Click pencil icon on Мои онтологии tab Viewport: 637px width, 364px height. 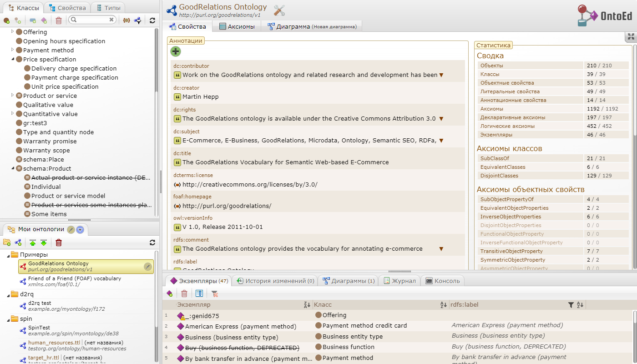[x=71, y=230]
